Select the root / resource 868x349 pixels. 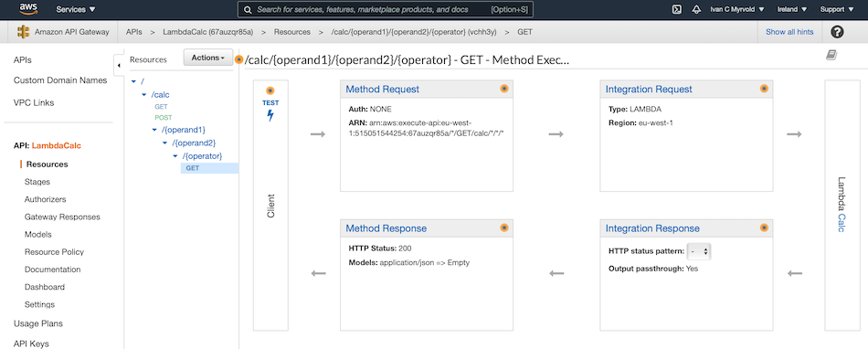click(143, 82)
